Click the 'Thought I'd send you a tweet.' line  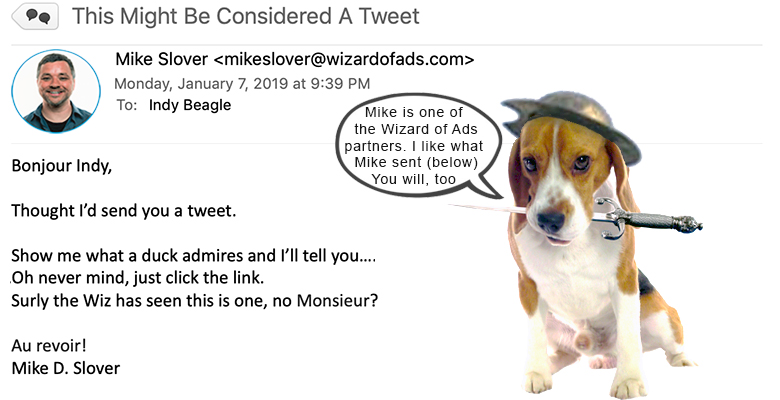[123, 210]
